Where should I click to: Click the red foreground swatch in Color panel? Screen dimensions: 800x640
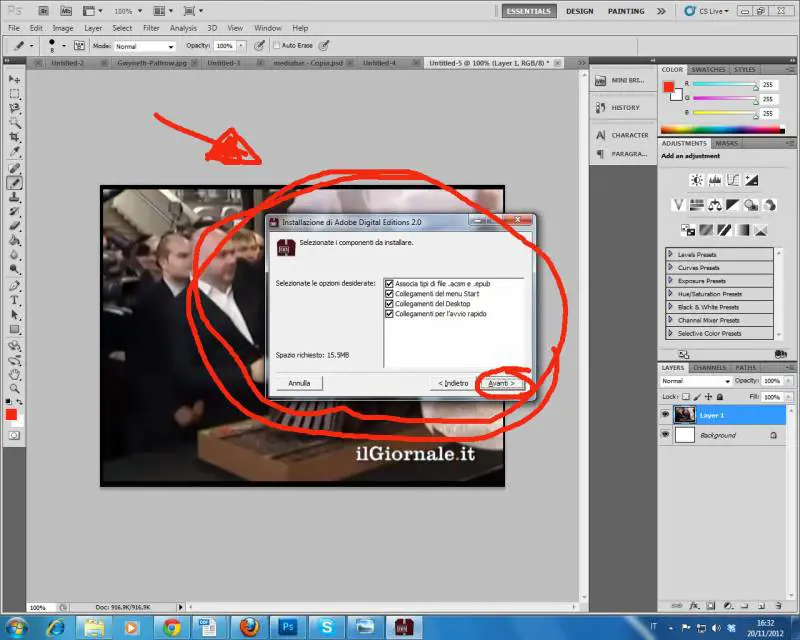pyautogui.click(x=668, y=87)
